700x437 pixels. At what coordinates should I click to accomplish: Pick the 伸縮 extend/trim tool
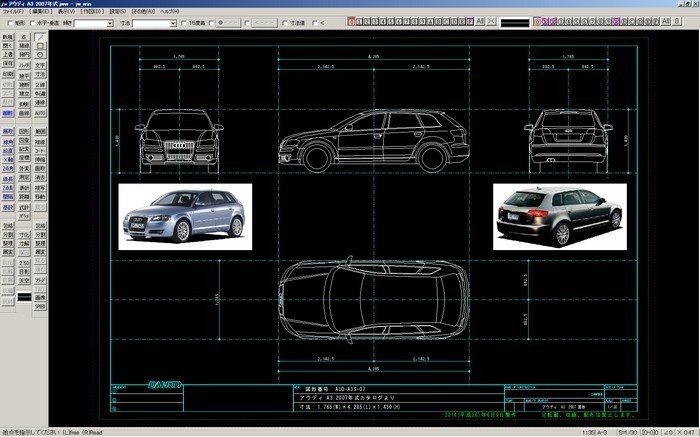[40, 159]
